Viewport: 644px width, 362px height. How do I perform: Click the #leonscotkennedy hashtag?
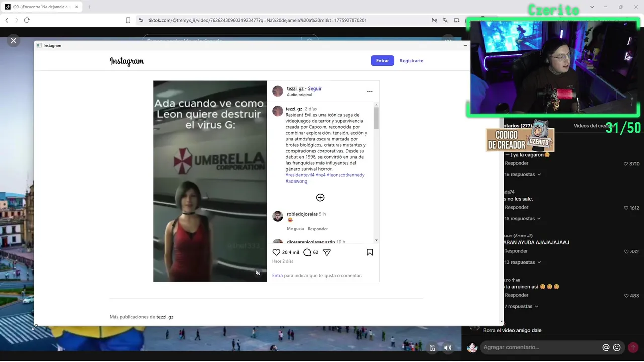click(x=345, y=175)
